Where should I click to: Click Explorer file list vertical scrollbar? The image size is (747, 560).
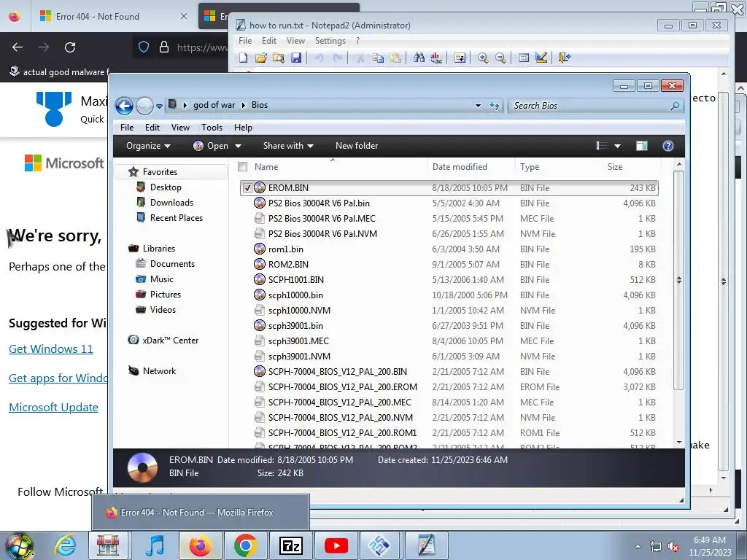[x=679, y=280]
